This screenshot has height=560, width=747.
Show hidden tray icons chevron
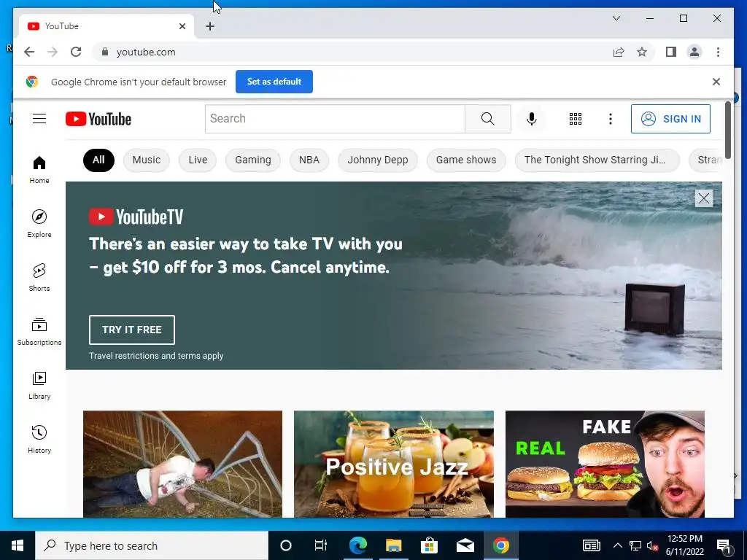617,545
